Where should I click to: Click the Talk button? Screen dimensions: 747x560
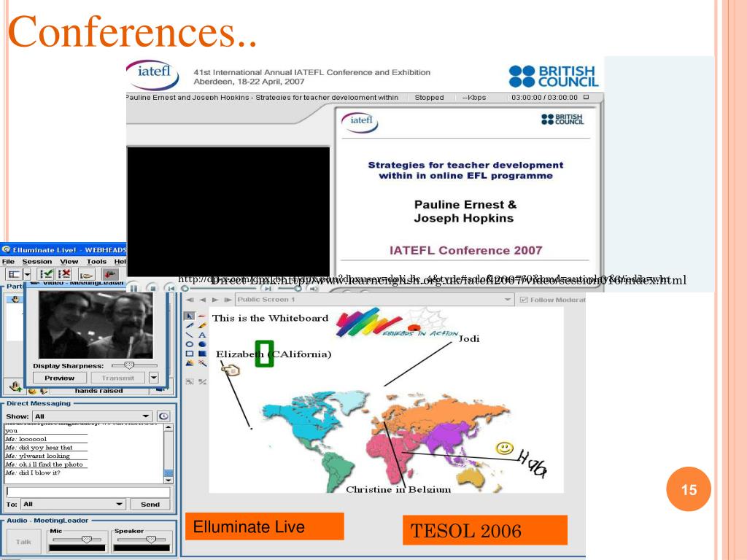[x=23, y=542]
